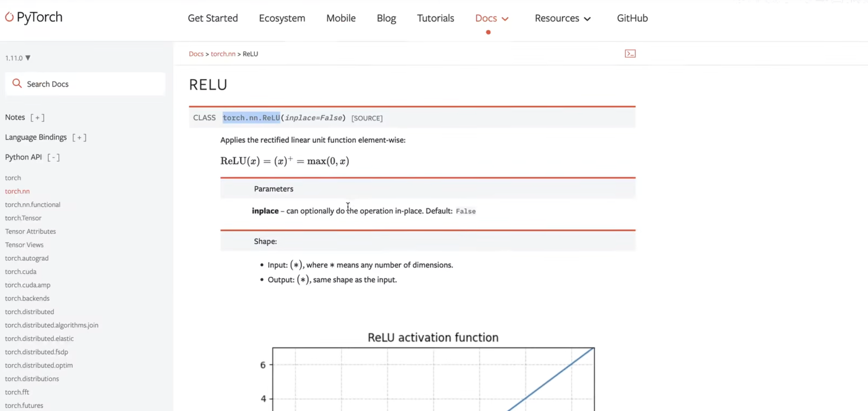Open the 1.11.0 version selector
This screenshot has width=868, height=411.
18,58
